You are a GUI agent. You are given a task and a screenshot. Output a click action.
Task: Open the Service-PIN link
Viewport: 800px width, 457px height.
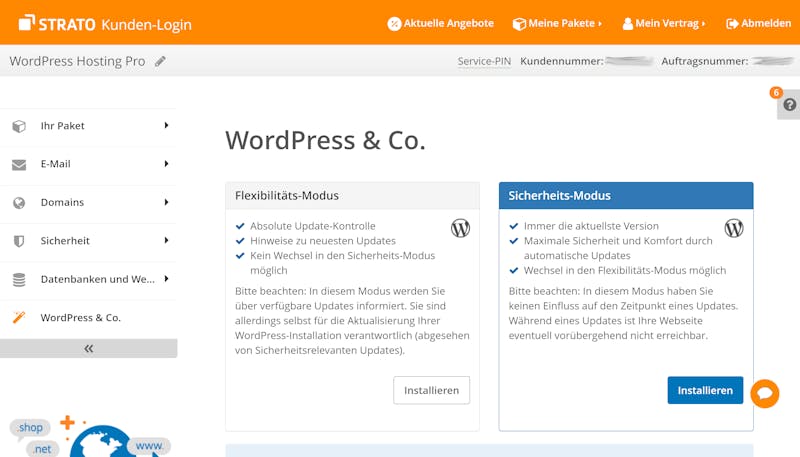484,61
